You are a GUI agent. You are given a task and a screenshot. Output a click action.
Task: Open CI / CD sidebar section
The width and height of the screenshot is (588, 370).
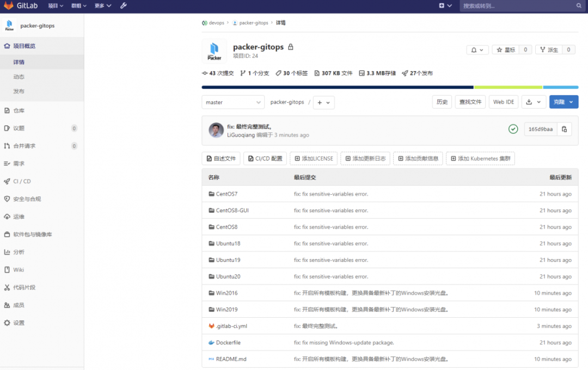click(x=22, y=181)
